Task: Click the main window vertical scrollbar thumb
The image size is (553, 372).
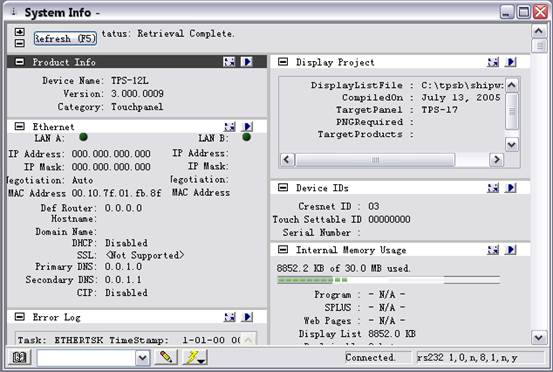Action: (539, 46)
